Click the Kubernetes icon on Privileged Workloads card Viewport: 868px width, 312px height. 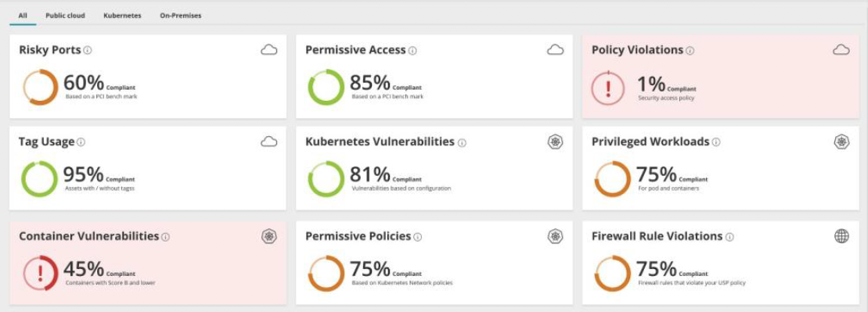[x=841, y=142]
